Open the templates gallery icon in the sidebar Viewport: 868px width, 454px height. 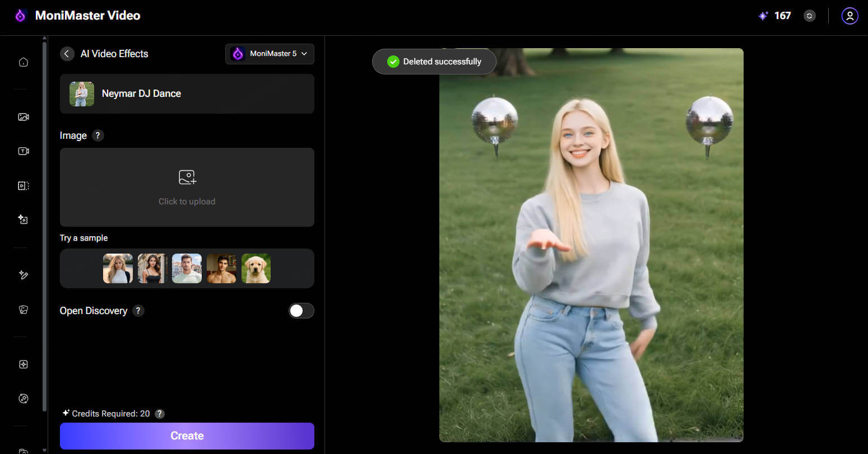[x=23, y=309]
